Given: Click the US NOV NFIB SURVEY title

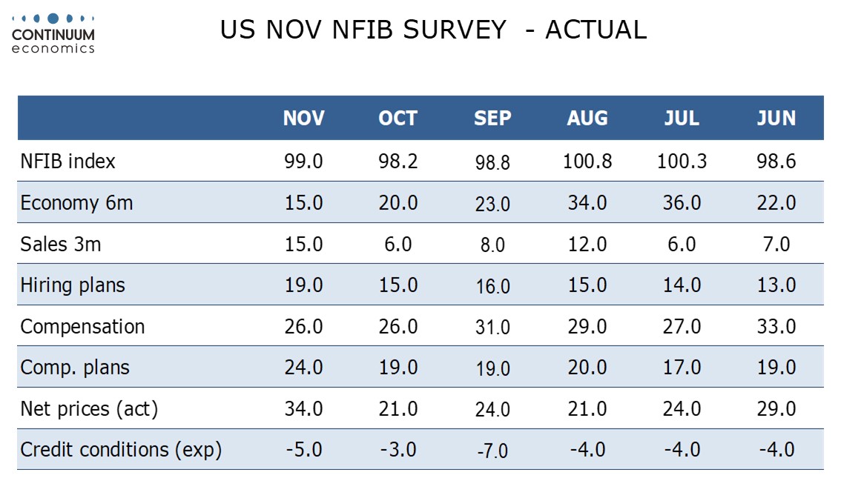Looking at the screenshot, I should click(x=433, y=30).
